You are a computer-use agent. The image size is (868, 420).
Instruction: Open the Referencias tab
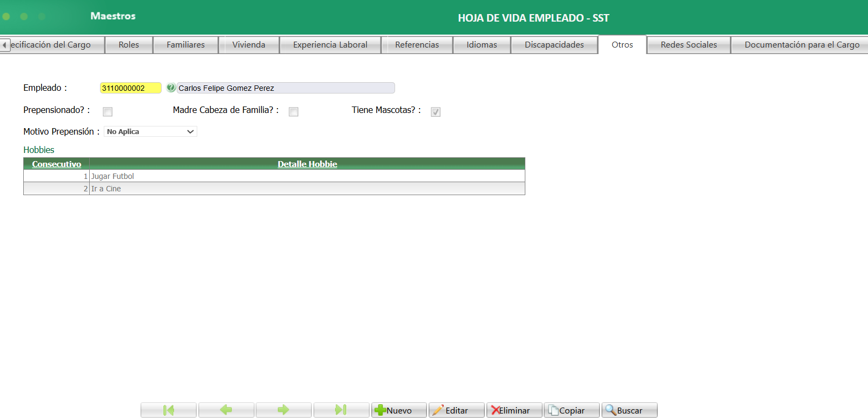(417, 45)
